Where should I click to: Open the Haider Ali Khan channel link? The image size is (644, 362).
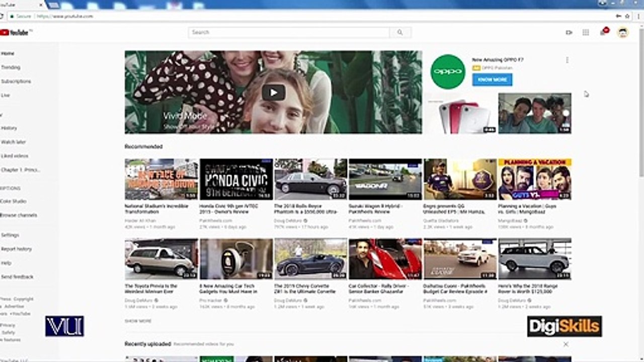pyautogui.click(x=140, y=221)
